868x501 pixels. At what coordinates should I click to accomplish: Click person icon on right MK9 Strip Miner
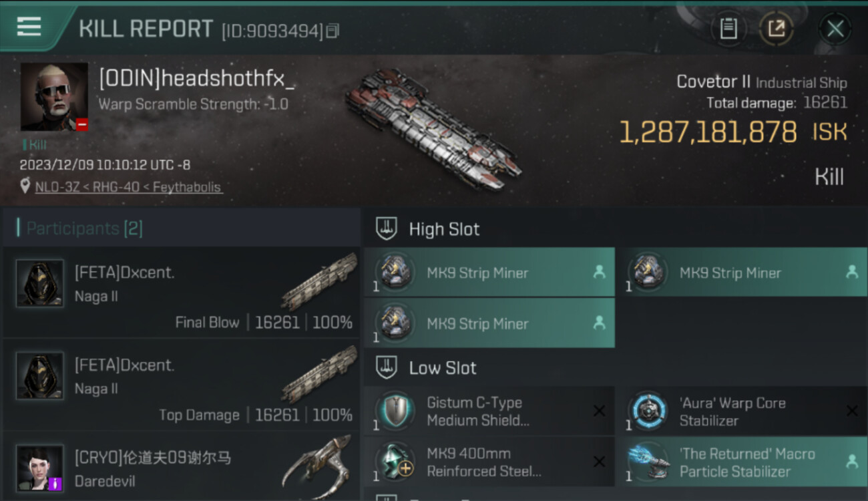(x=852, y=272)
